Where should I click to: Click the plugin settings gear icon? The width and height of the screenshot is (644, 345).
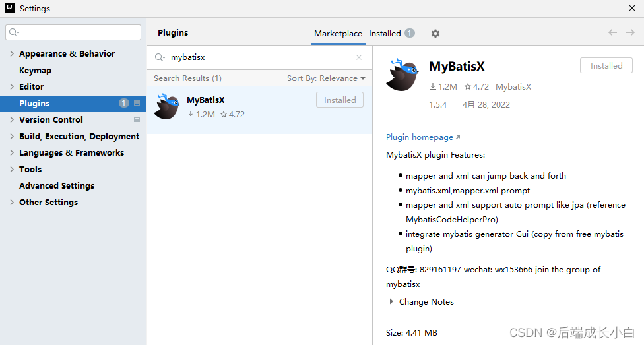435,34
